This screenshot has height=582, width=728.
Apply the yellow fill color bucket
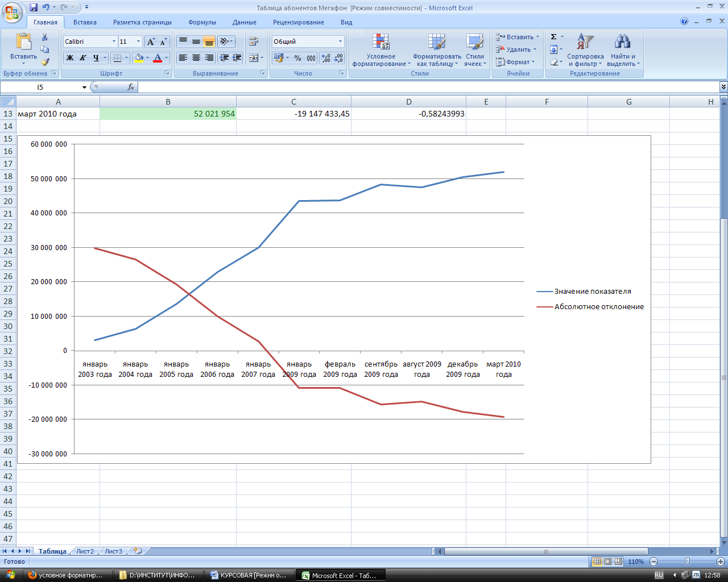click(x=138, y=58)
